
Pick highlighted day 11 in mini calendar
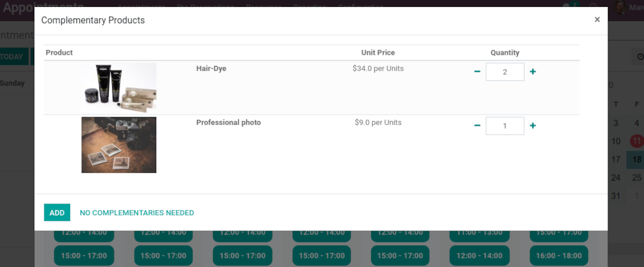(x=637, y=141)
